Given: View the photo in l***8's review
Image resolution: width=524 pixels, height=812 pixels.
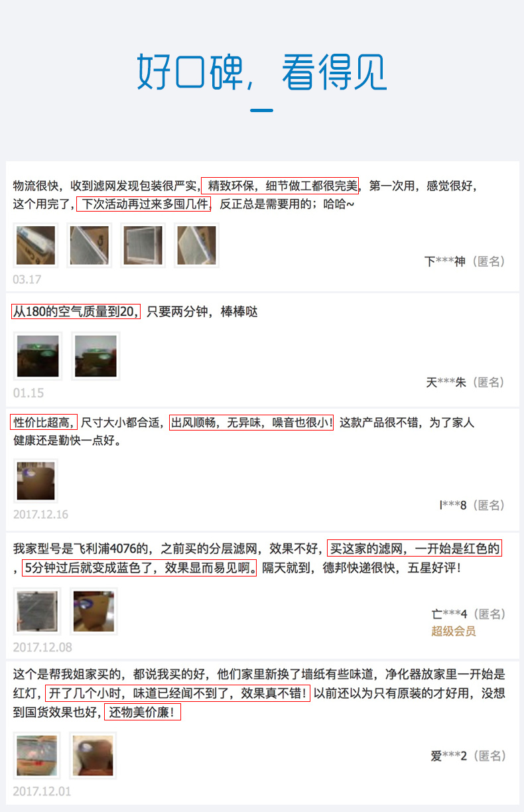Looking at the screenshot, I should [x=36, y=481].
